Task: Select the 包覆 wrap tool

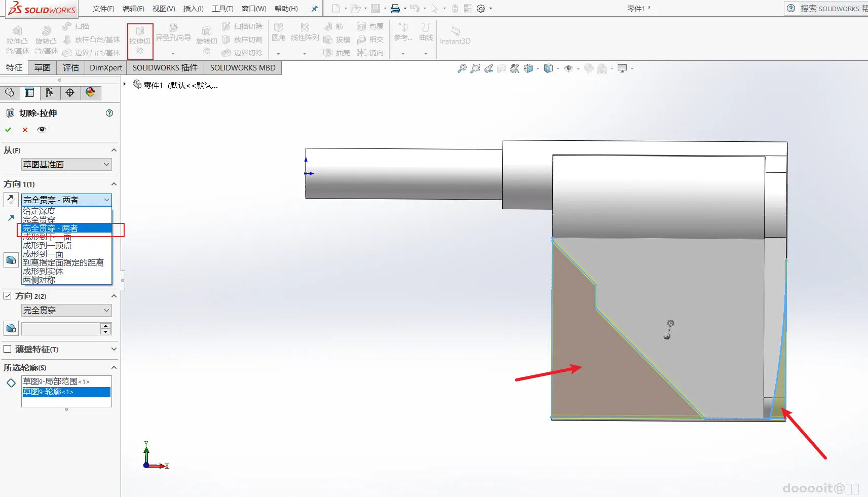Action: pos(370,26)
